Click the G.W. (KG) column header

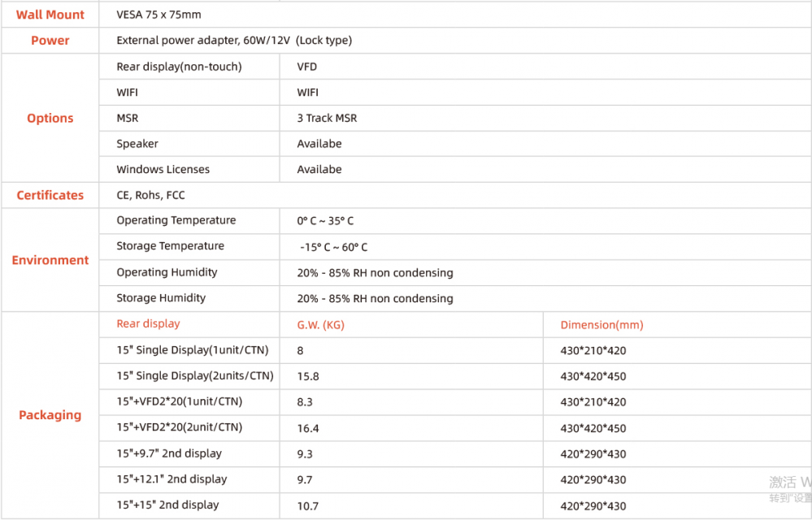[x=320, y=325]
